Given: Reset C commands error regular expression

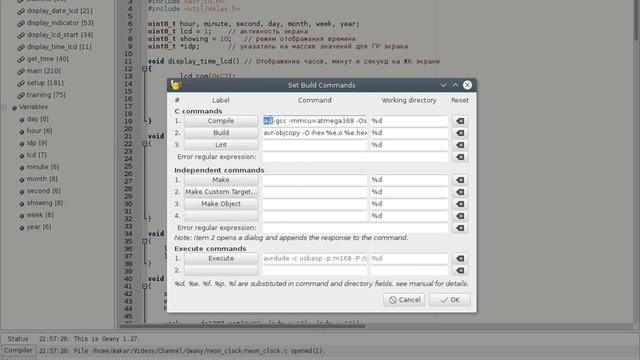Looking at the screenshot, I should click(x=460, y=157).
